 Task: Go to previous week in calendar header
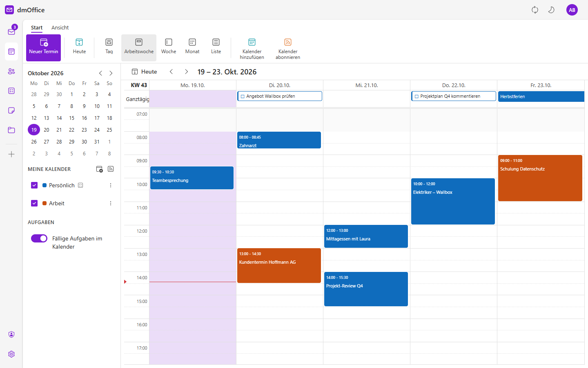pyautogui.click(x=171, y=72)
